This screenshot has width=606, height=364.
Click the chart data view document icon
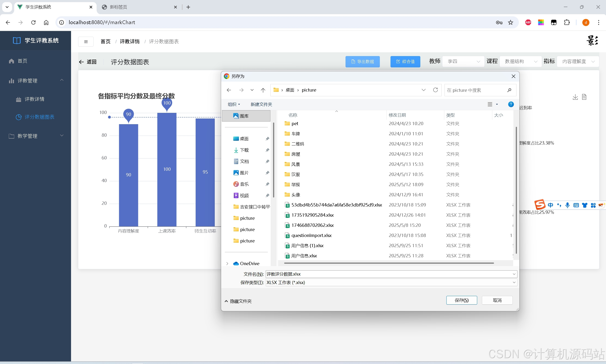coord(584,97)
